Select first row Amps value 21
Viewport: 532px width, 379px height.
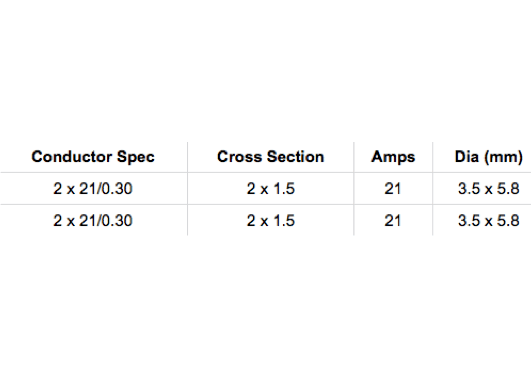[393, 189]
